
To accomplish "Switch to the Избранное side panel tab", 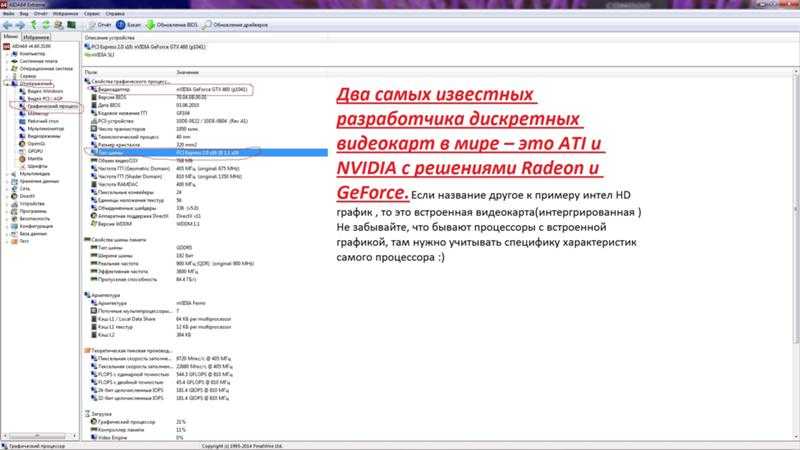I will pyautogui.click(x=36, y=37).
